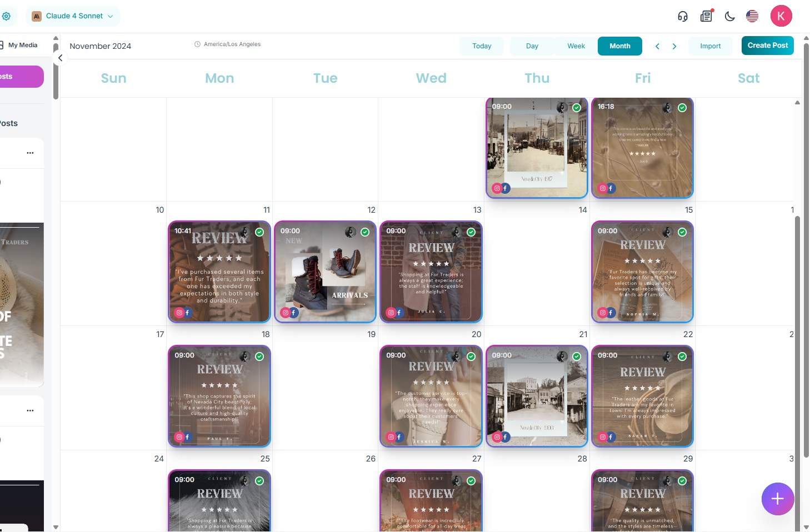Screen dimensions: 810x532
Task: Click green check on New Arrivals post
Action: click(365, 232)
